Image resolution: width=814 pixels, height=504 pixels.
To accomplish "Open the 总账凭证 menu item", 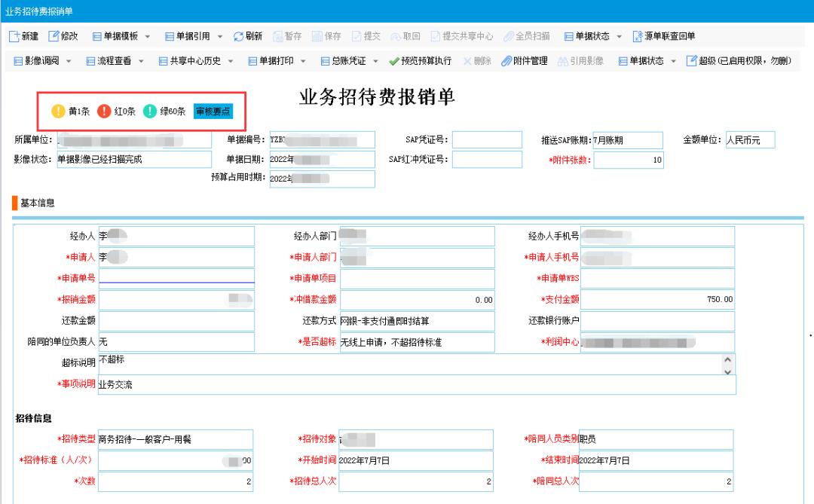I will tap(375, 61).
